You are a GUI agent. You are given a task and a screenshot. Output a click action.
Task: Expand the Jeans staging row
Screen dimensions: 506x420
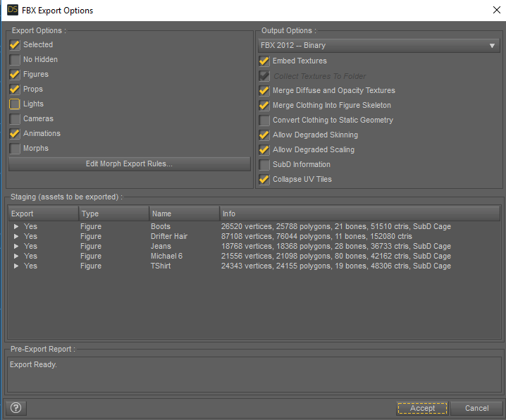point(16,246)
